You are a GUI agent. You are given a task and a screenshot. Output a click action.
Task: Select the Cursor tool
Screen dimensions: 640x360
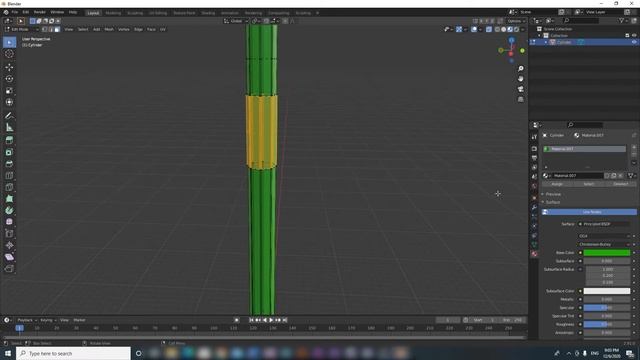9,54
